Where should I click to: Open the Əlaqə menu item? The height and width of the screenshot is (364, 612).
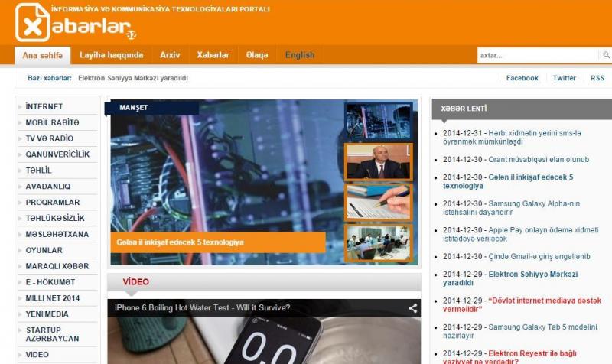point(257,55)
